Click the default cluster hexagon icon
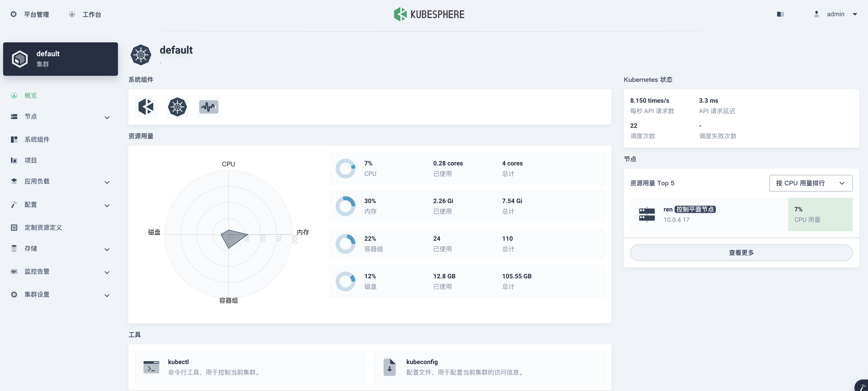This screenshot has width=868, height=391. click(x=20, y=59)
